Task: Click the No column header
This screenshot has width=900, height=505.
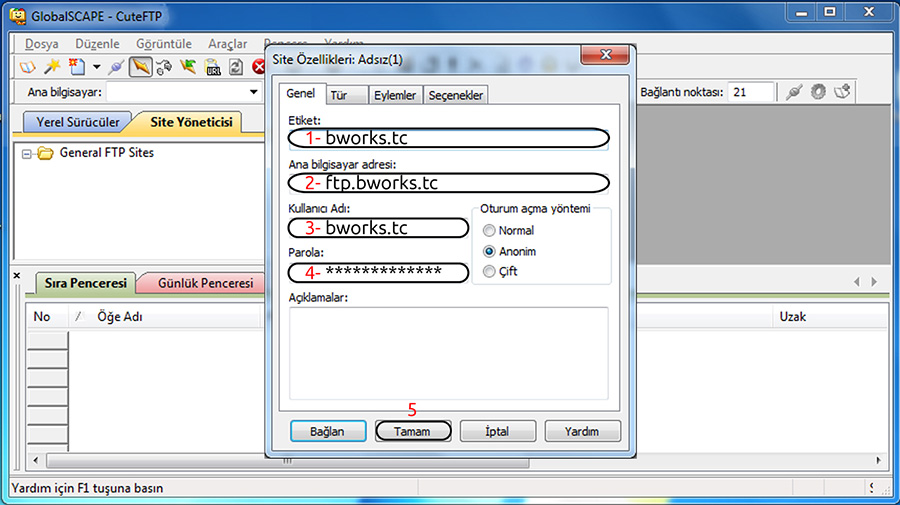Action: point(47,317)
